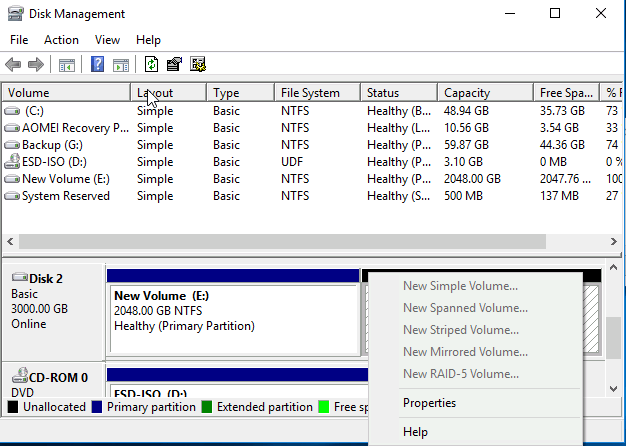Select the (C:) volume row

tap(311, 111)
